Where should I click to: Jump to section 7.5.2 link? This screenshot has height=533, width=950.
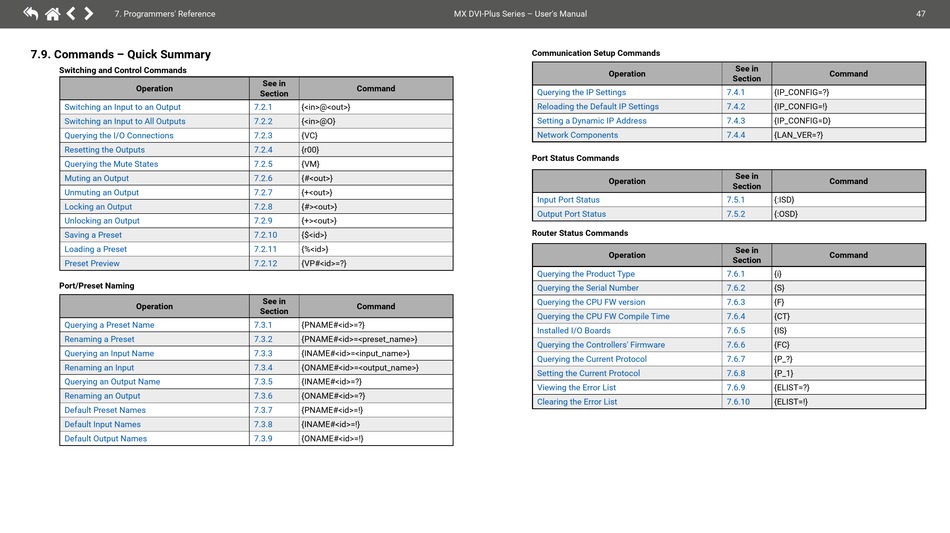[735, 214]
